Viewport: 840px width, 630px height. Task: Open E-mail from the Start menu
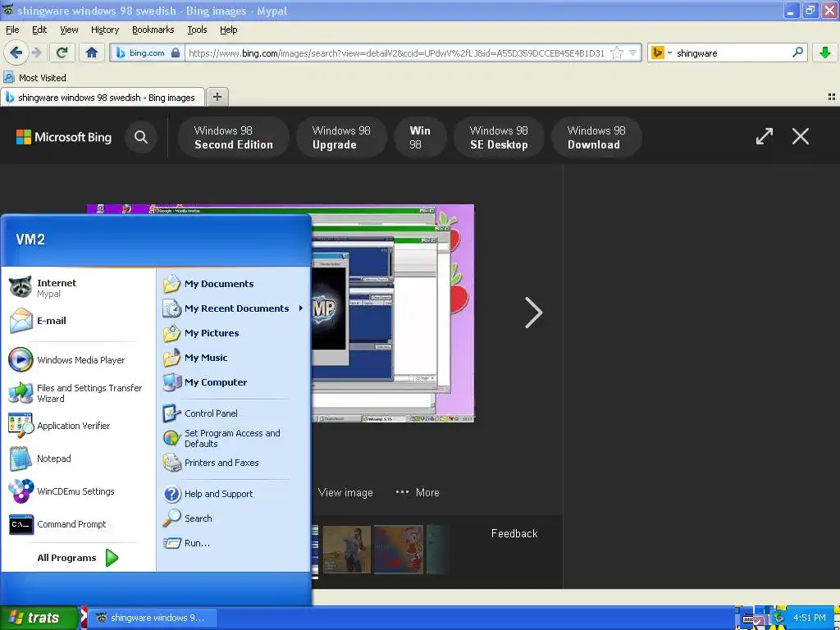pos(78,321)
